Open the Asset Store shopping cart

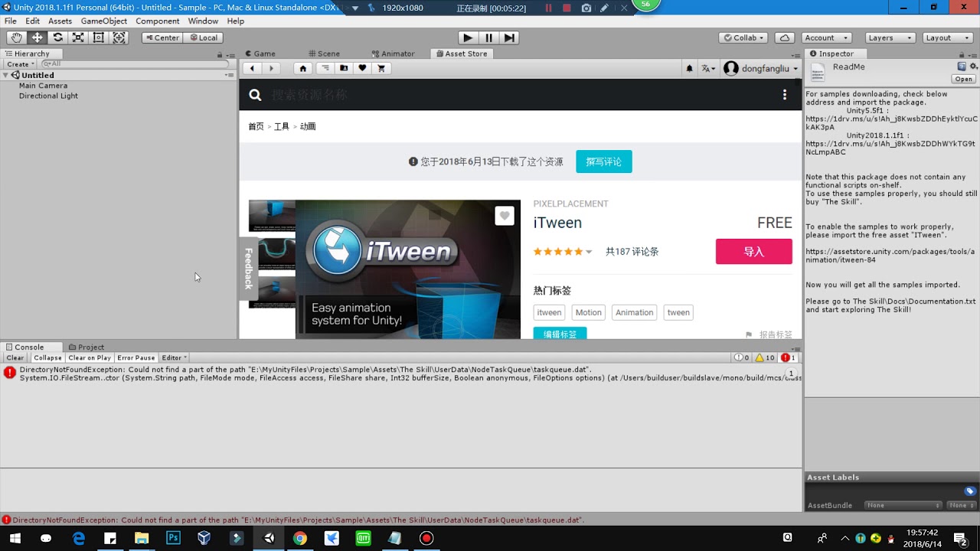coord(381,68)
